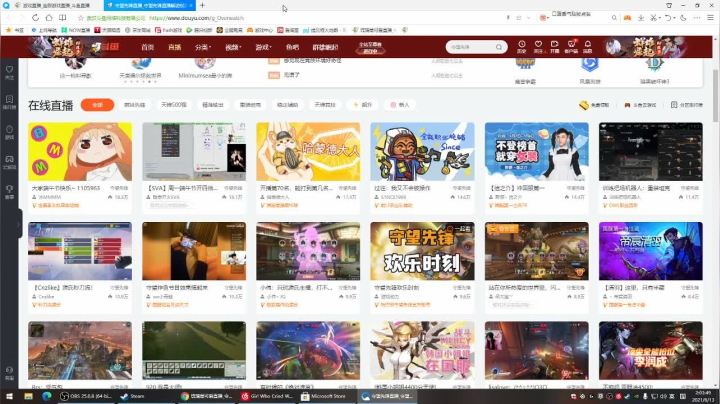Image resolution: width=720 pixels, height=404 pixels.
Task: Expand the collapsed left sidebar arrow
Action: 18,224
